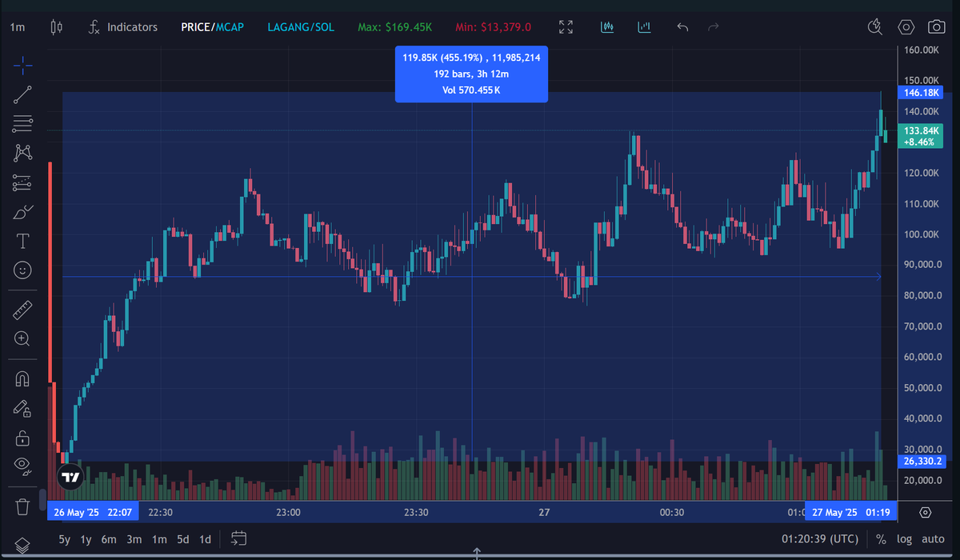Click the bar chart display toolbar icon
The image size is (960, 560).
click(645, 27)
